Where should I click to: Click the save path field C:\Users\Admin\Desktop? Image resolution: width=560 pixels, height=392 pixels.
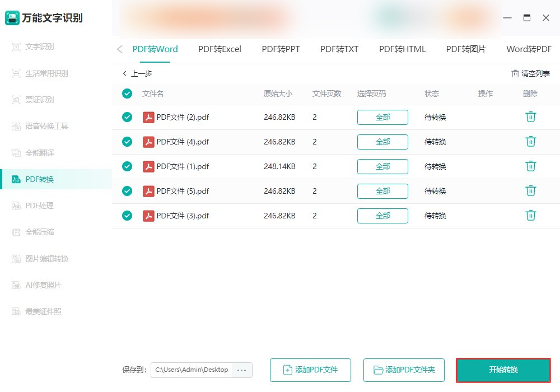[x=192, y=370]
